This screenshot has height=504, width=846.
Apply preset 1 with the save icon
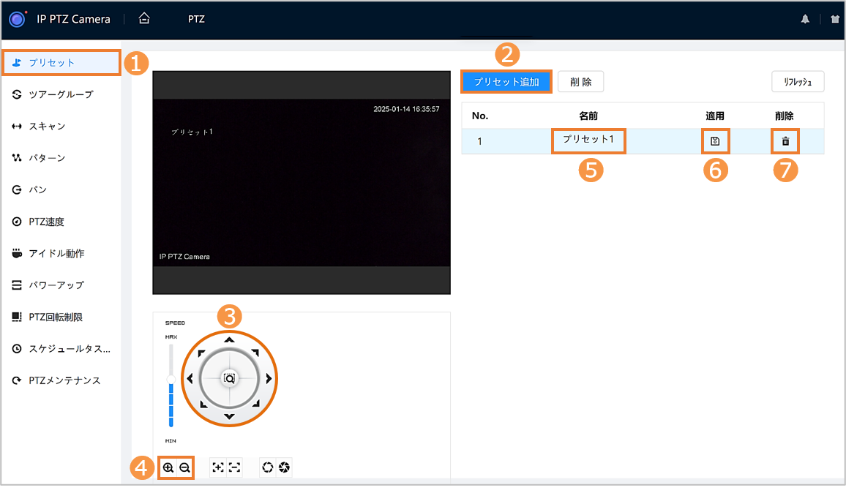(716, 141)
